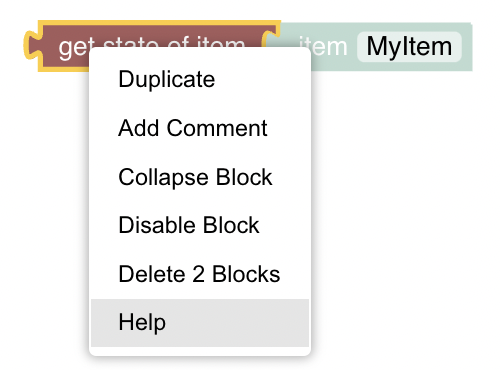Open Help for this block
This screenshot has height=370, width=500.
coord(200,323)
